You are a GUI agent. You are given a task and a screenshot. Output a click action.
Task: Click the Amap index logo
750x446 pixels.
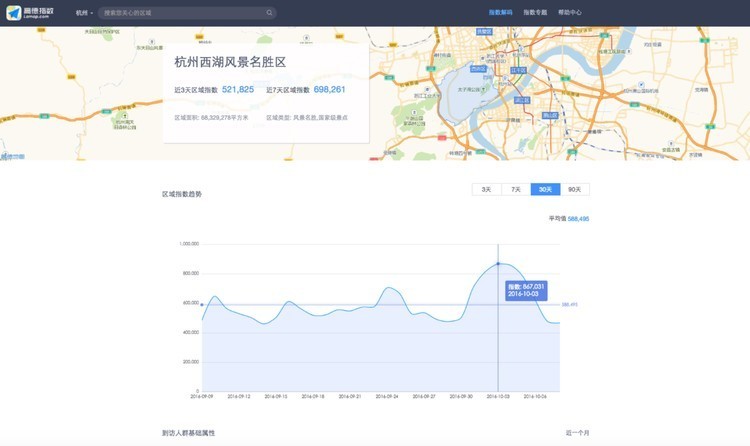pyautogui.click(x=30, y=12)
